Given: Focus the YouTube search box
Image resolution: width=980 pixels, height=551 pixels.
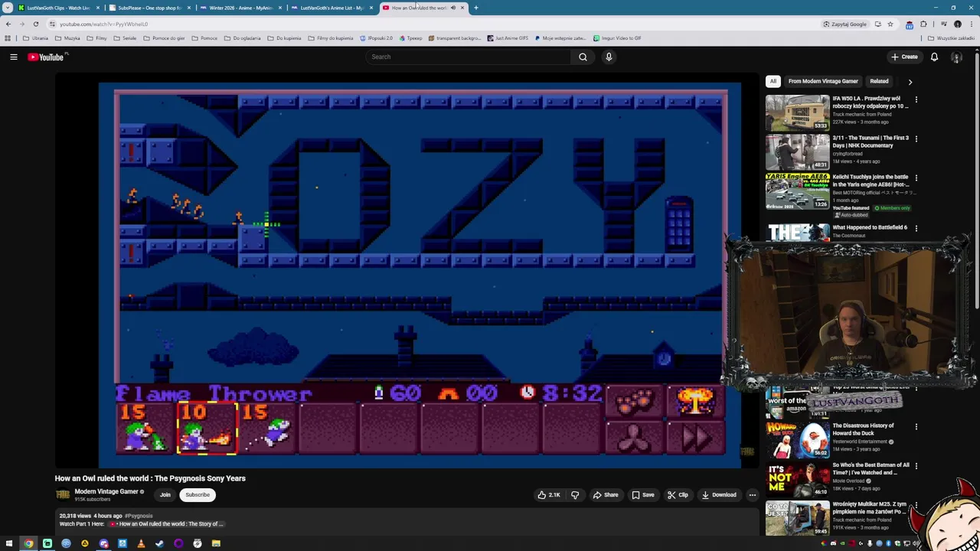Looking at the screenshot, I should tap(469, 57).
